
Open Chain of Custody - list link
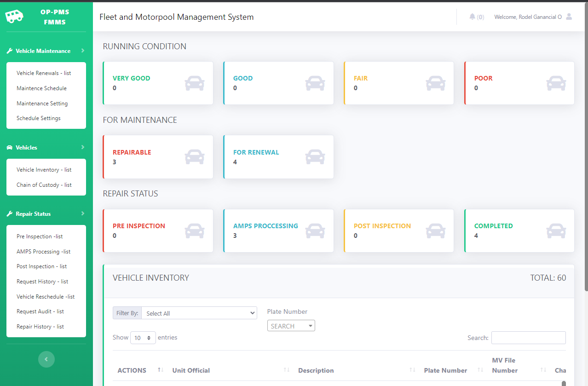click(44, 185)
